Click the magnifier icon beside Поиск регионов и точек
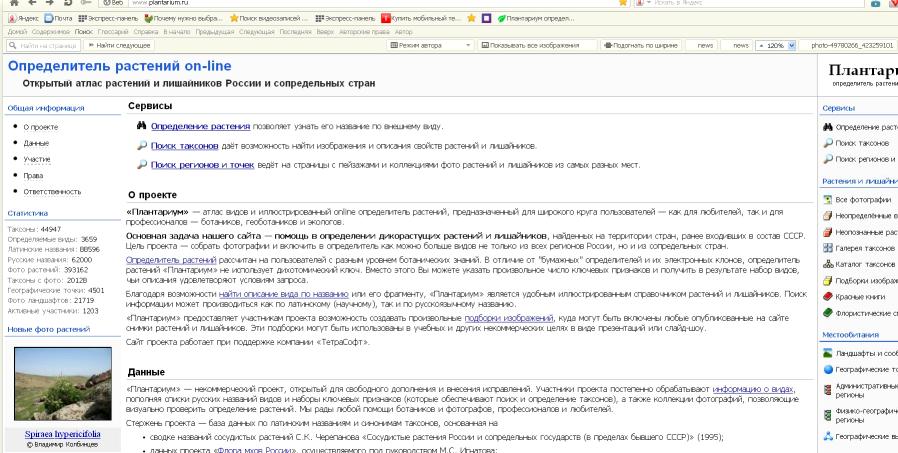Viewport: 898px width, 453px height. [x=141, y=165]
